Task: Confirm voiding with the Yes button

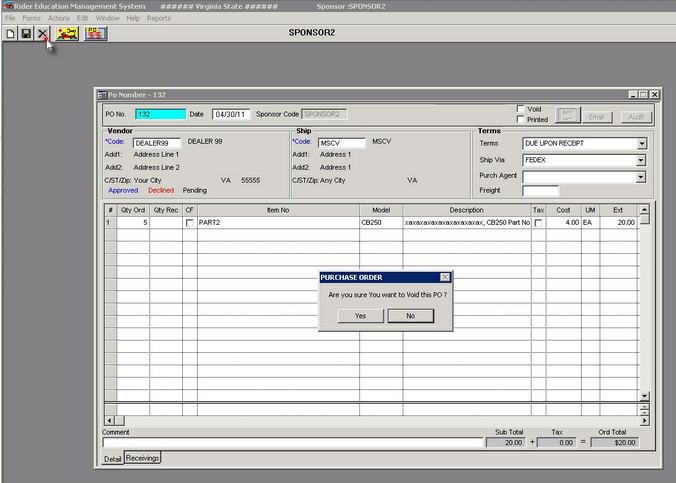Action: click(360, 315)
